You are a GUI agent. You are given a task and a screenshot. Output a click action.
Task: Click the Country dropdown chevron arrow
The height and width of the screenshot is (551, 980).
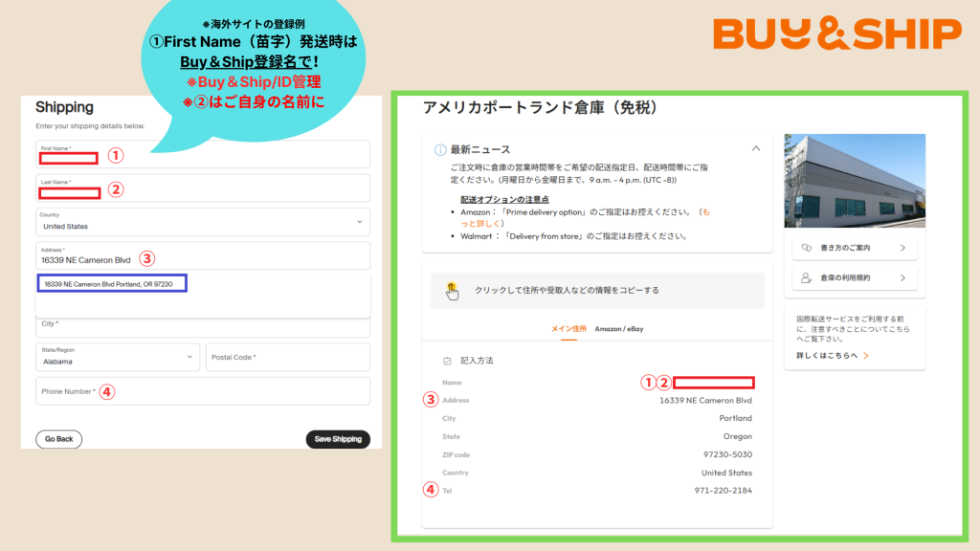[x=360, y=222]
